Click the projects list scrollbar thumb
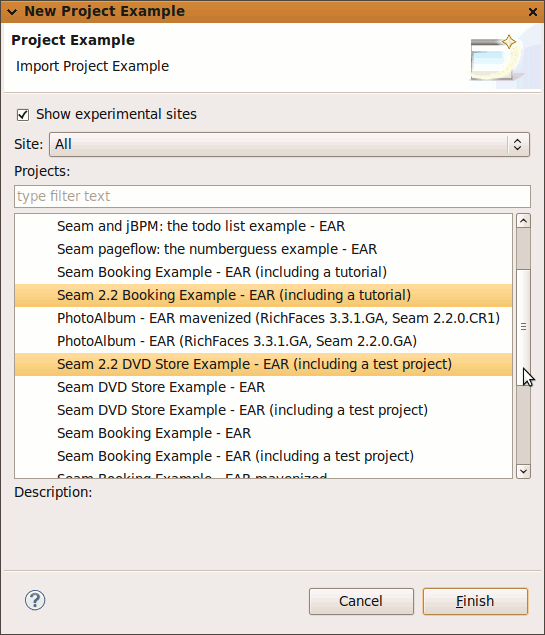This screenshot has height=635, width=545. [524, 327]
